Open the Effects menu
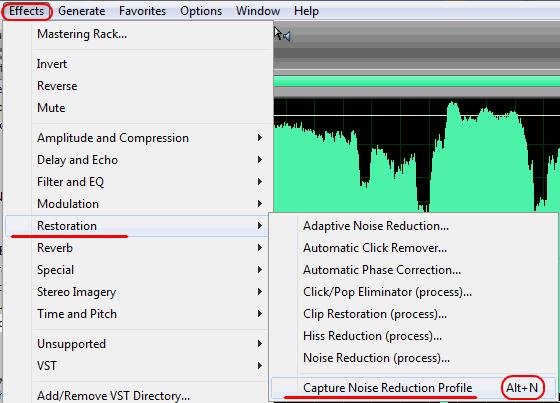 coord(26,11)
